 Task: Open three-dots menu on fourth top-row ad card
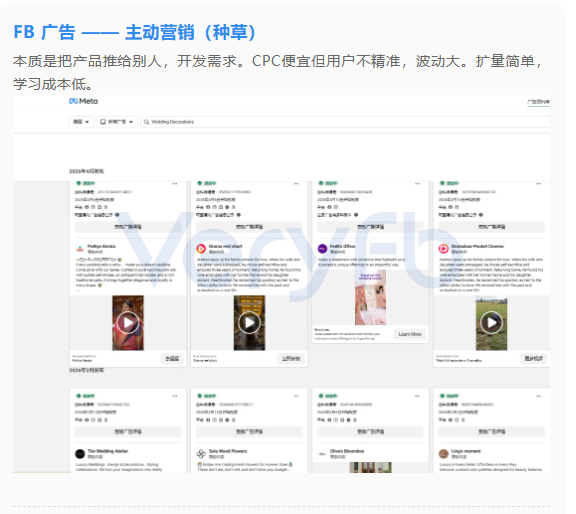[x=539, y=183]
